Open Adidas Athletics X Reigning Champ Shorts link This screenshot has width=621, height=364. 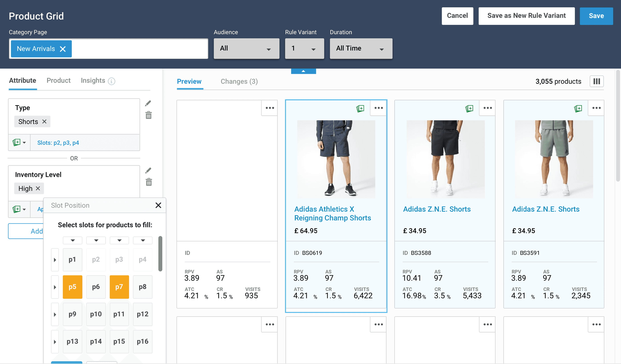pos(333,213)
